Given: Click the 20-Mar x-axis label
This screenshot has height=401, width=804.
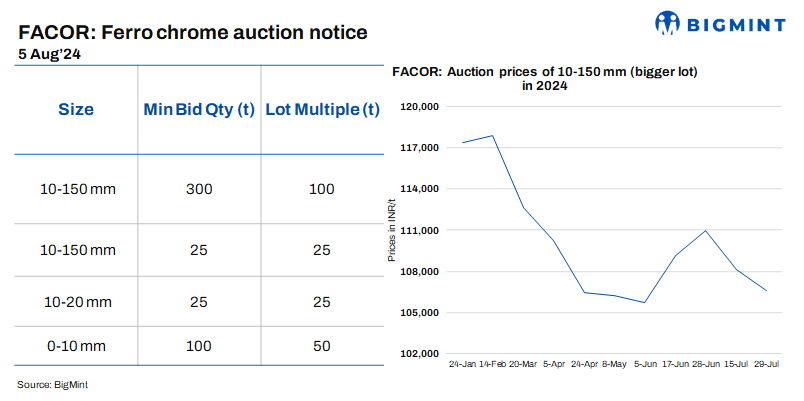Looking at the screenshot, I should point(524,364).
